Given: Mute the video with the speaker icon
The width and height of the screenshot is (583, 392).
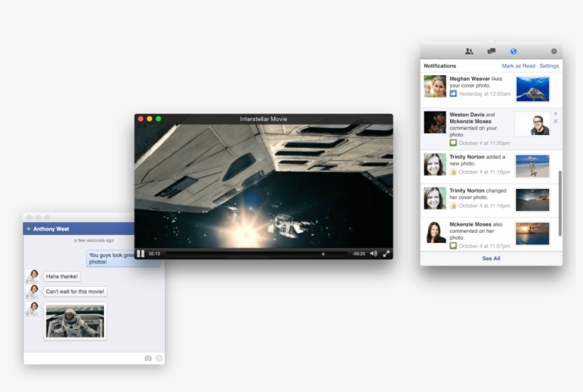Looking at the screenshot, I should 374,254.
